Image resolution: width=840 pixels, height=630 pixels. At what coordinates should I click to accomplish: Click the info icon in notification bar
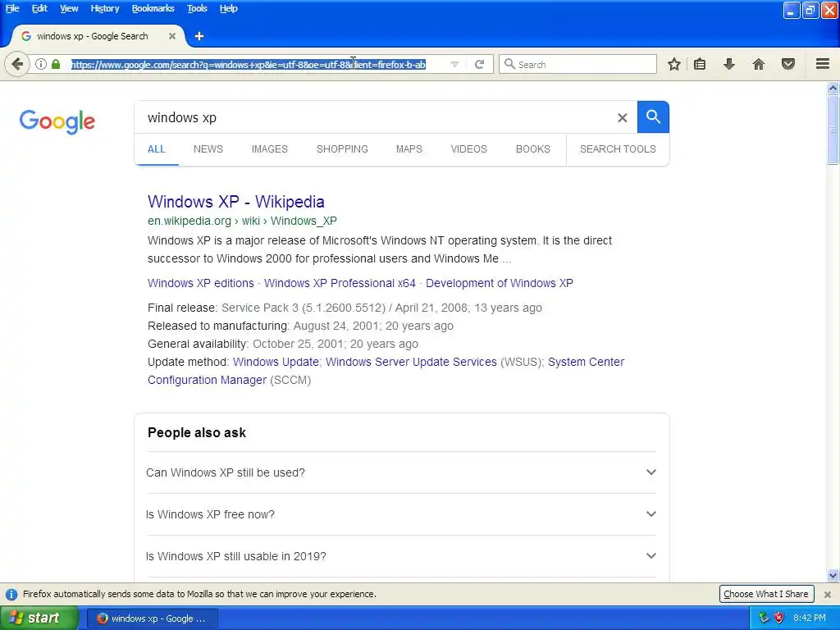(11, 594)
